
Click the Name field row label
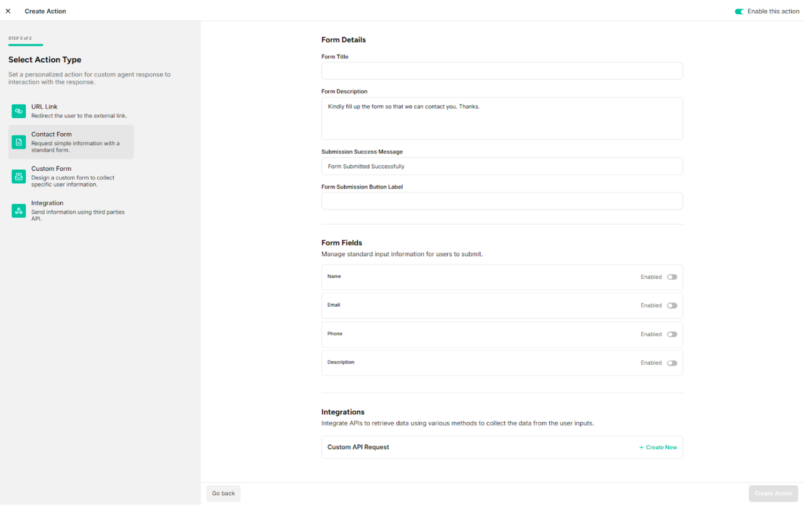click(x=334, y=276)
